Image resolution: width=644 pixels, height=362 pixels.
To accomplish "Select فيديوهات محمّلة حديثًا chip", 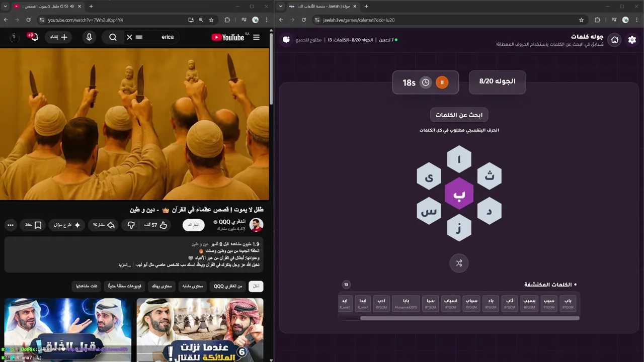I will tap(124, 286).
